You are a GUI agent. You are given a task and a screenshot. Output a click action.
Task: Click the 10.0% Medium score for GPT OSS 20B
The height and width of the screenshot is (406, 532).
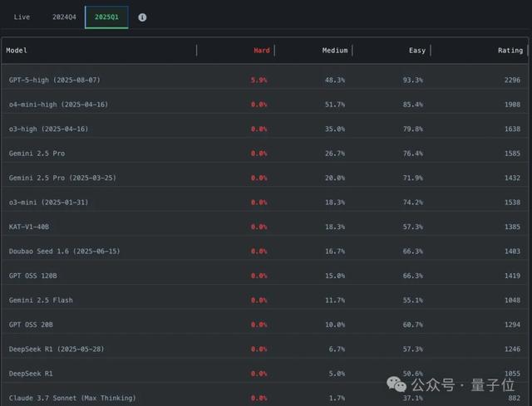tap(335, 325)
